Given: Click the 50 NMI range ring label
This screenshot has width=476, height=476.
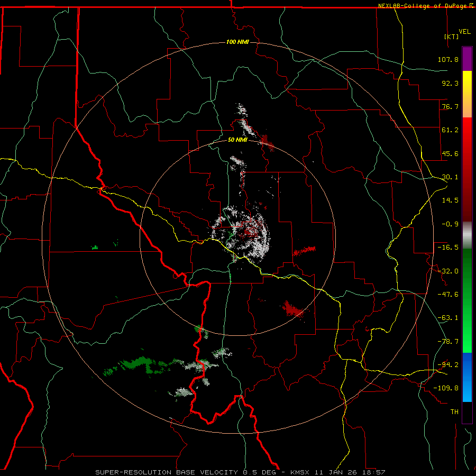Looking at the screenshot, I should click(237, 140).
